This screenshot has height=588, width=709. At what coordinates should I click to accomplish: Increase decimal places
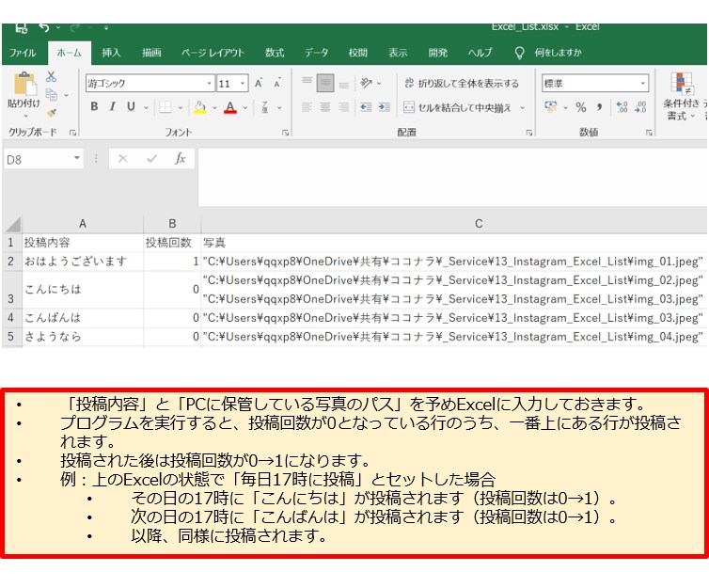coord(622,107)
